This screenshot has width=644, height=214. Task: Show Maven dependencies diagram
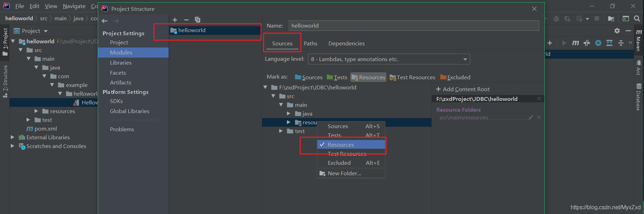coord(609,43)
